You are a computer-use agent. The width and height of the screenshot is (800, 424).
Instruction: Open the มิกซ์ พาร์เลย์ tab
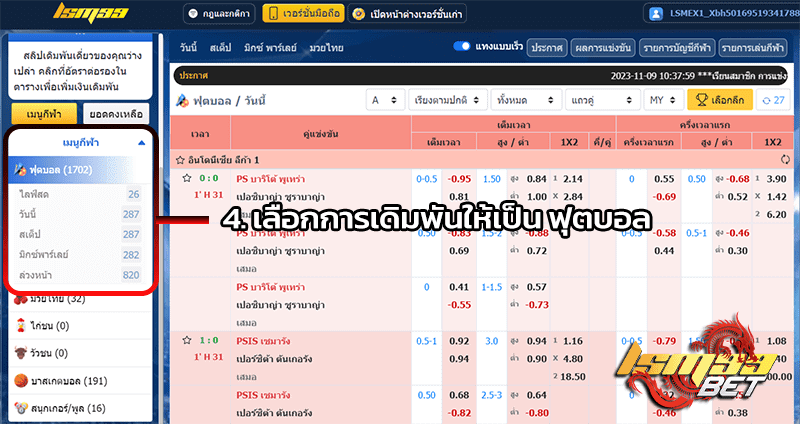pos(270,47)
